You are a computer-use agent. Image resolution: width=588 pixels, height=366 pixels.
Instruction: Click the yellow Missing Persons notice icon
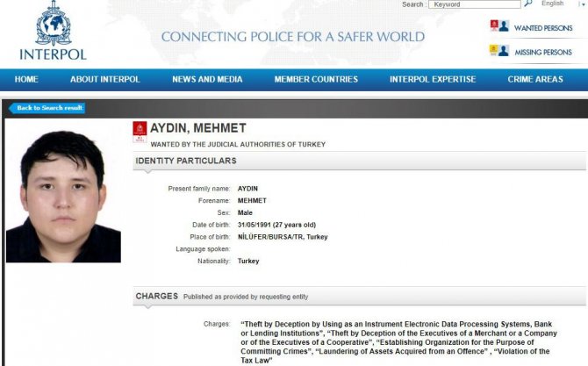click(x=494, y=51)
